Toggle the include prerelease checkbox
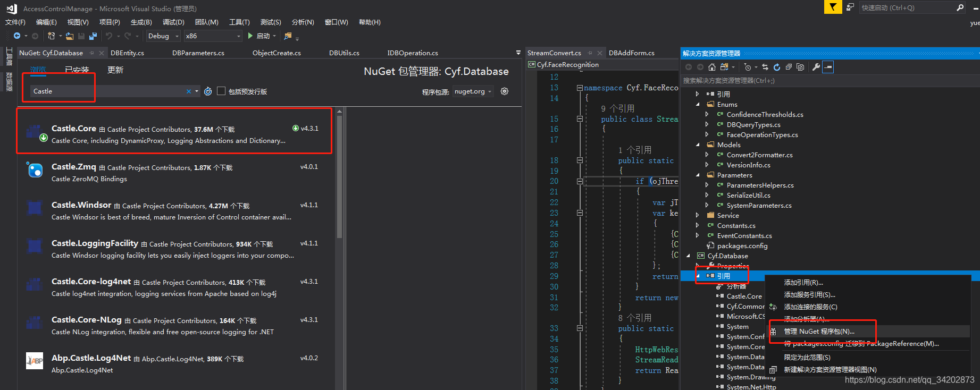This screenshot has width=980, height=390. pyautogui.click(x=221, y=91)
